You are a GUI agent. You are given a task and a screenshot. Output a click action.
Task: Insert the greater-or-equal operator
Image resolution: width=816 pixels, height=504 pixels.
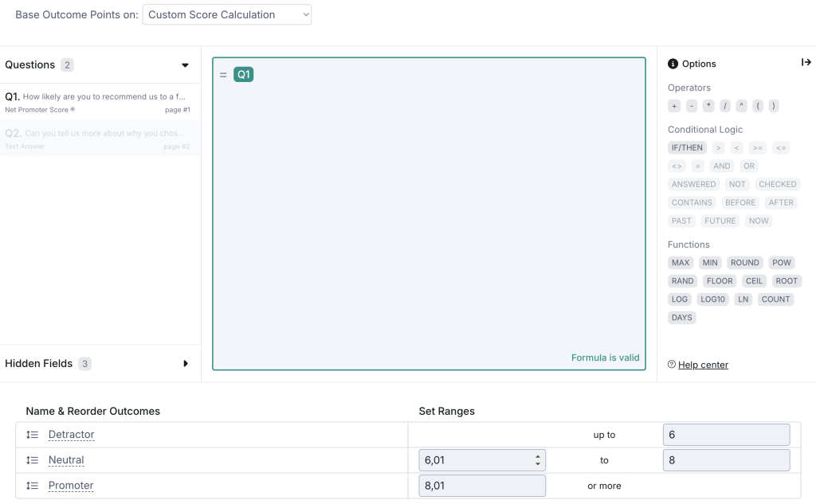tap(758, 148)
